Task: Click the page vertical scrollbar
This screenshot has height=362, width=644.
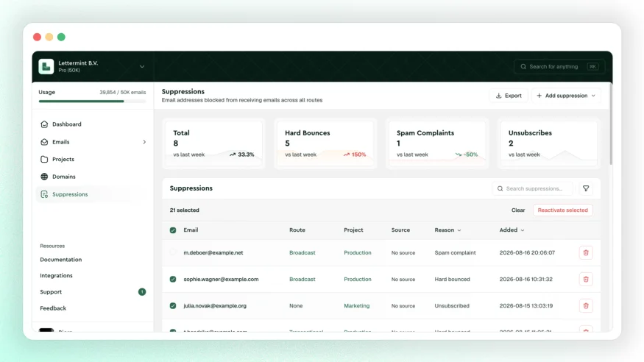Action: click(611, 124)
